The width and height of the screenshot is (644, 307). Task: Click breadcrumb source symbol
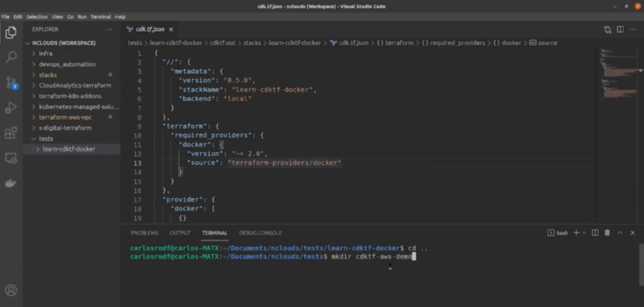coord(547,43)
